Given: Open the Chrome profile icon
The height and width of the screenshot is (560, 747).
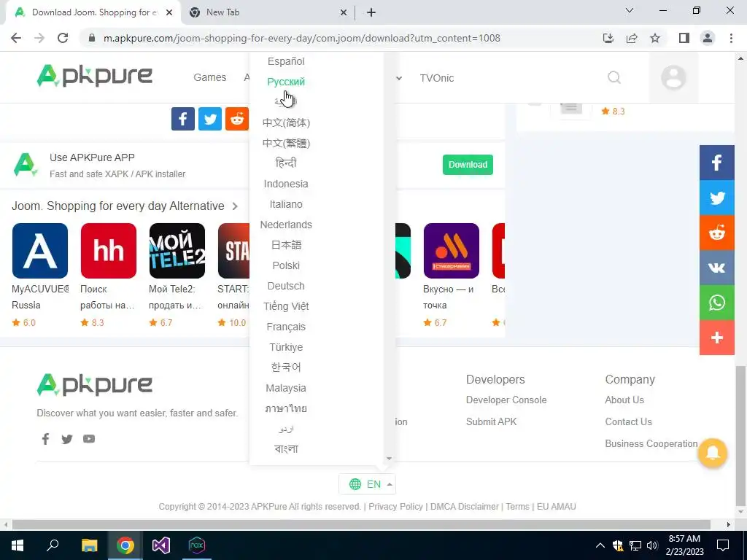Looking at the screenshot, I should tap(708, 38).
